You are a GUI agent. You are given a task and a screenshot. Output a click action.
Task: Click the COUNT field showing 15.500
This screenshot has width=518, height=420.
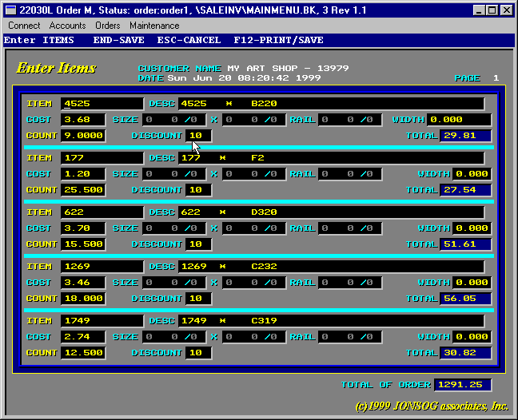click(x=83, y=244)
